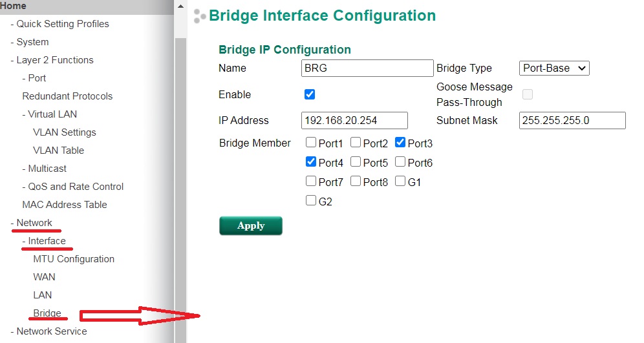Uncheck the Port3 bridge member box
This screenshot has width=644, height=343.
[x=400, y=142]
